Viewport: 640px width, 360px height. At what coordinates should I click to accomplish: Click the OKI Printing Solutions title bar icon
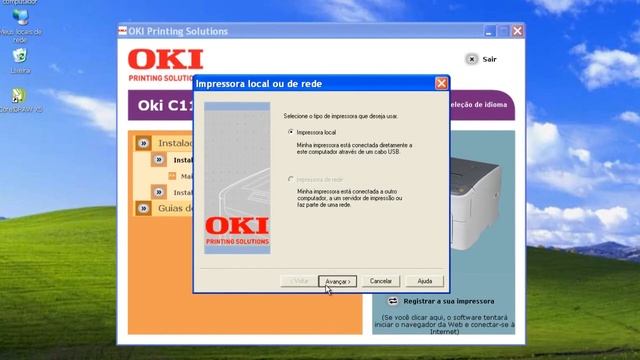pos(122,31)
